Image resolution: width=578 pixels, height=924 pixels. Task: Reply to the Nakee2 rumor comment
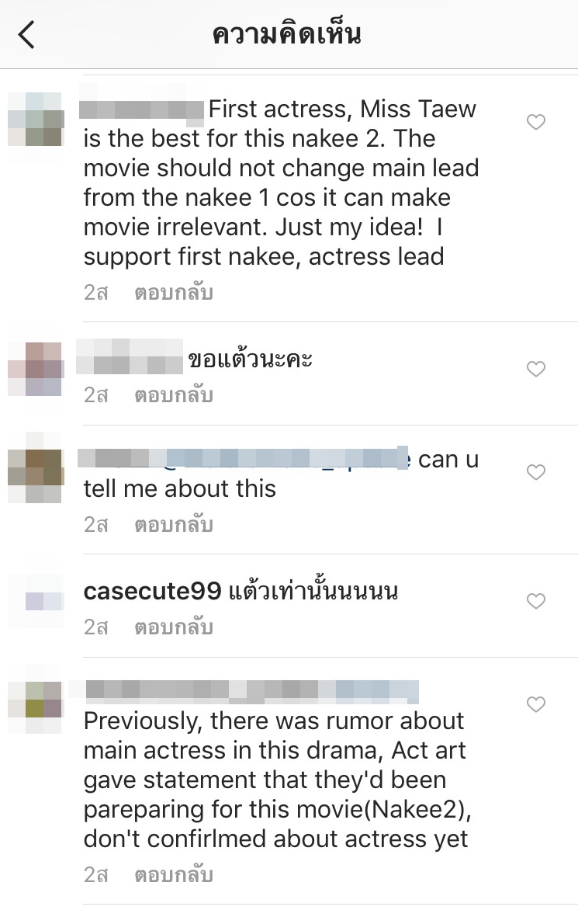coord(174,874)
